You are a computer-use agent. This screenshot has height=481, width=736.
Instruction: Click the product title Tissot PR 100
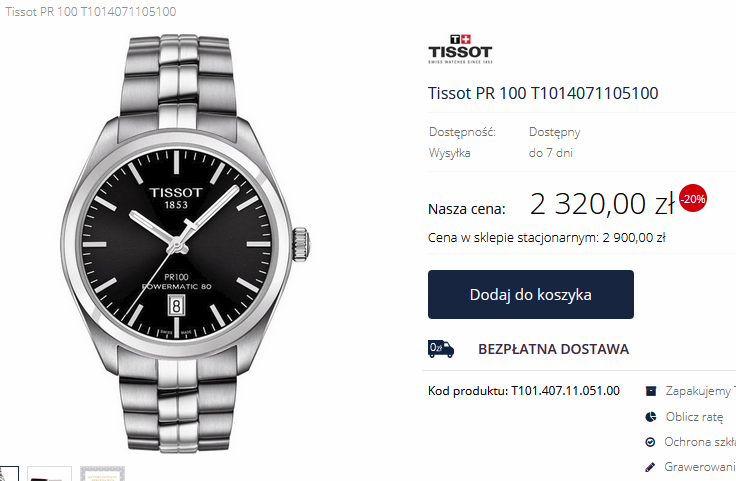(543, 93)
